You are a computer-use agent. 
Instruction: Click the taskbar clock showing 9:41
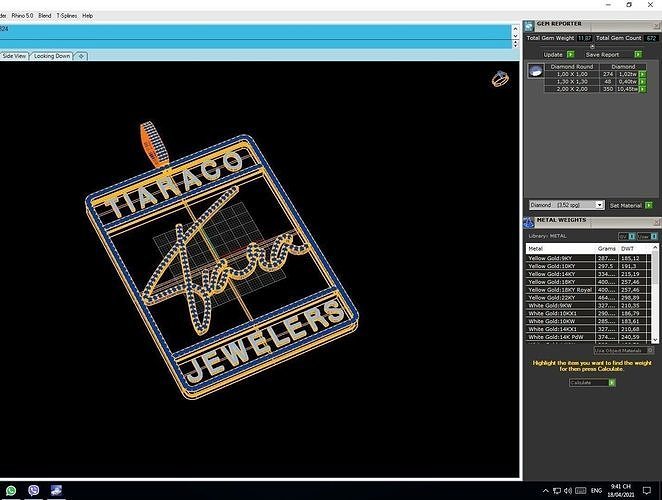(x=621, y=490)
